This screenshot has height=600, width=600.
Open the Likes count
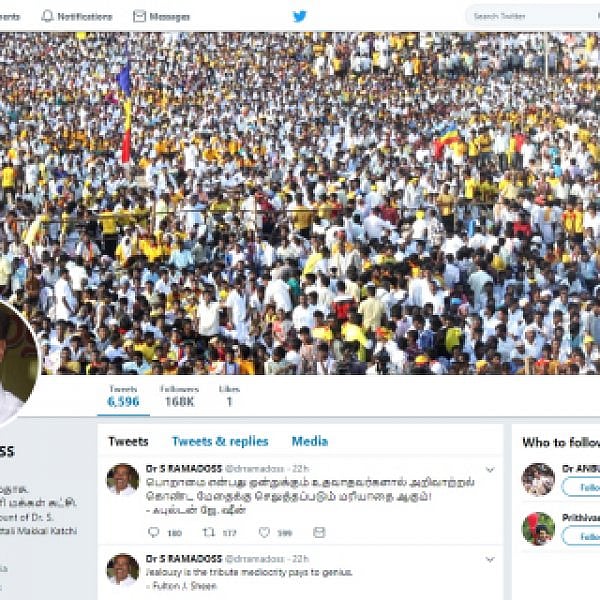click(x=229, y=396)
